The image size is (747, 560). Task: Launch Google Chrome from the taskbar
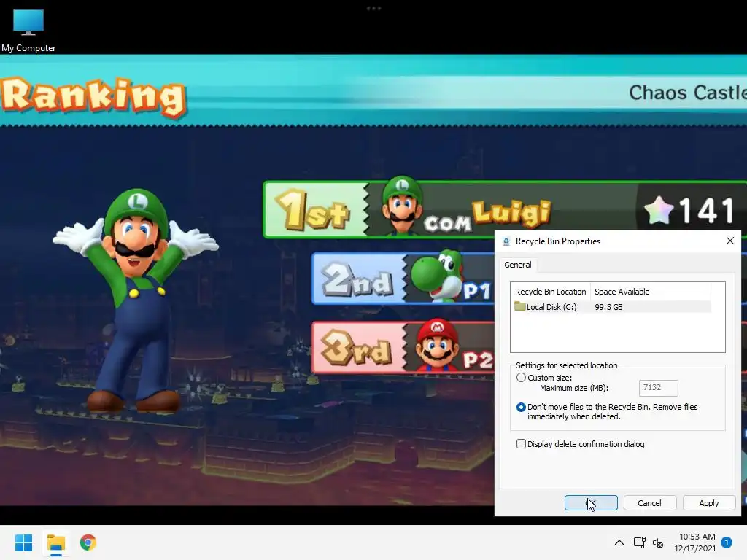click(x=88, y=542)
